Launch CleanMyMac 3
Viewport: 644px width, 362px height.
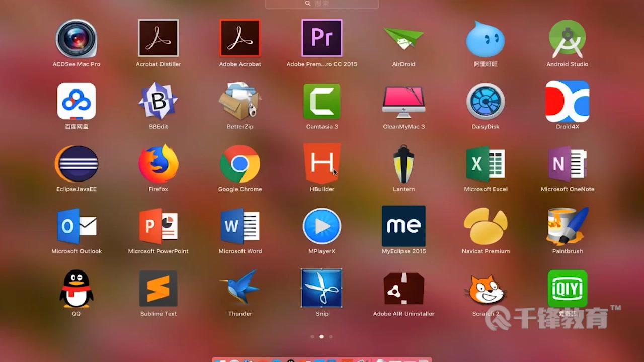[404, 102]
